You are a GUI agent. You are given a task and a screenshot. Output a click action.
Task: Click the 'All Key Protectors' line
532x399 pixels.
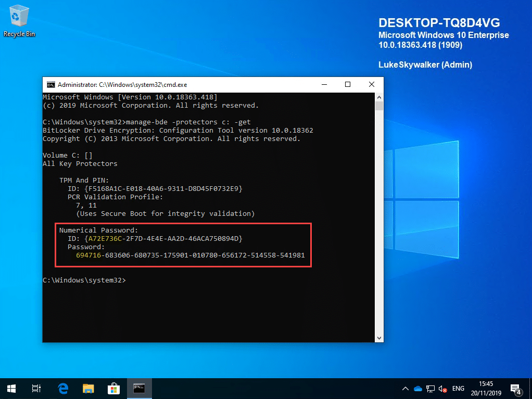tap(80, 164)
